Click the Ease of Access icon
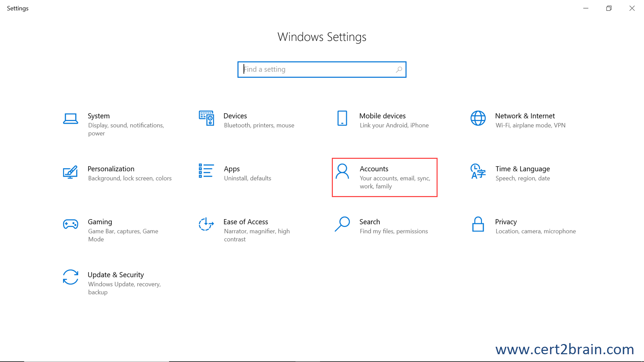 pyautogui.click(x=206, y=224)
